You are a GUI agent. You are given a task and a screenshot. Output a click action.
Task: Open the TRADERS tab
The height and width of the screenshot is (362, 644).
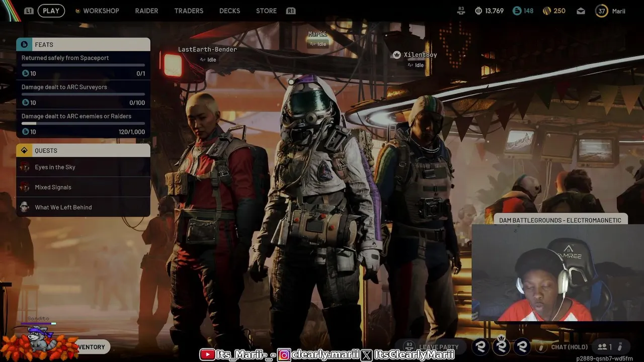tap(189, 11)
